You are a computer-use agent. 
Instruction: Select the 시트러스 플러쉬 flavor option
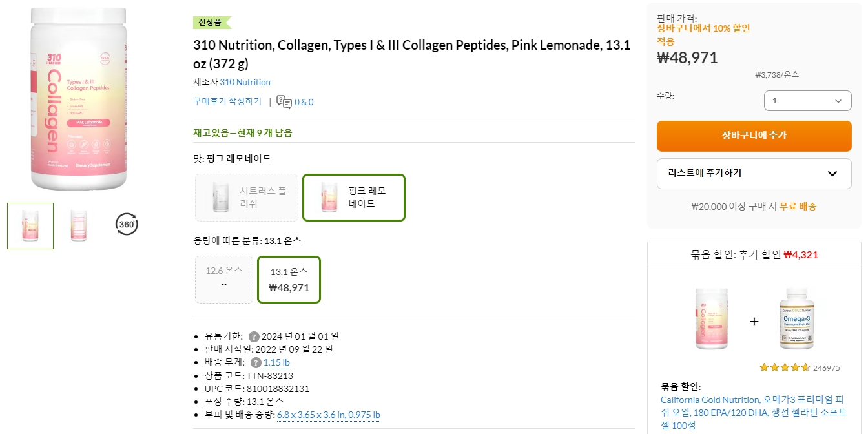pyautogui.click(x=246, y=198)
